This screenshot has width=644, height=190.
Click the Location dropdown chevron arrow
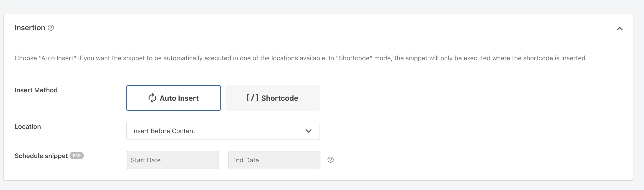(x=309, y=131)
